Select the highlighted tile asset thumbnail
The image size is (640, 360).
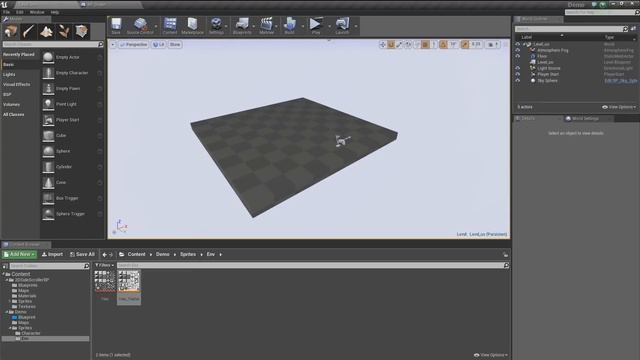pyautogui.click(x=129, y=280)
